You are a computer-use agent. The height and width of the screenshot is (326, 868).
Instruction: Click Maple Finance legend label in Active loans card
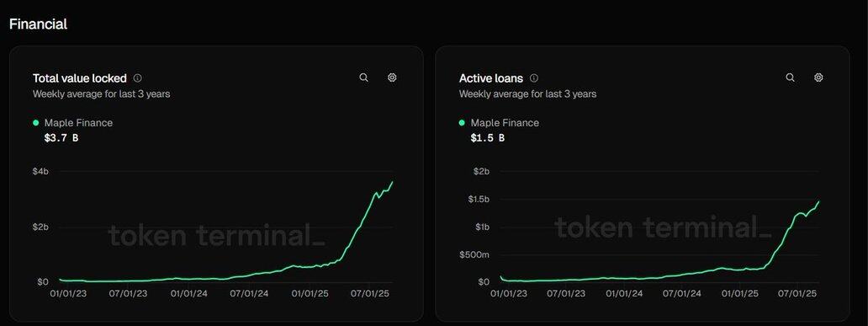coord(505,122)
